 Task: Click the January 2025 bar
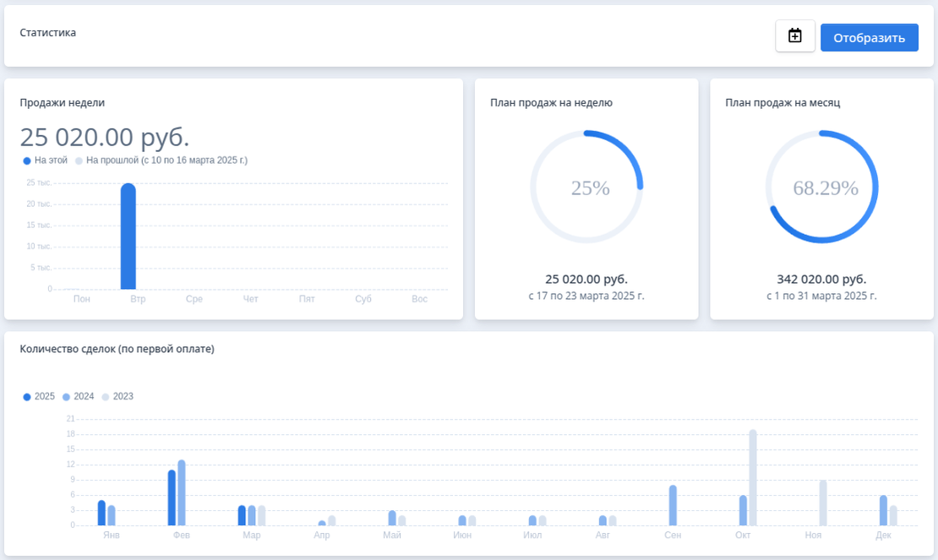(101, 513)
